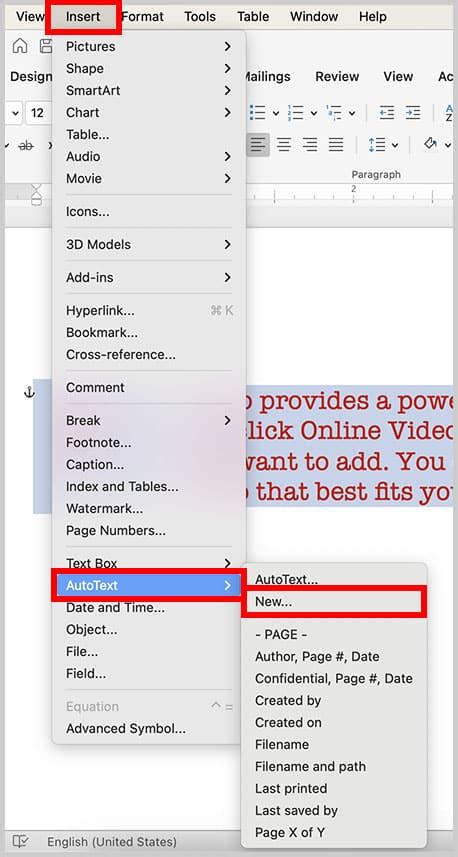Click the bulleted list icon

(x=257, y=113)
